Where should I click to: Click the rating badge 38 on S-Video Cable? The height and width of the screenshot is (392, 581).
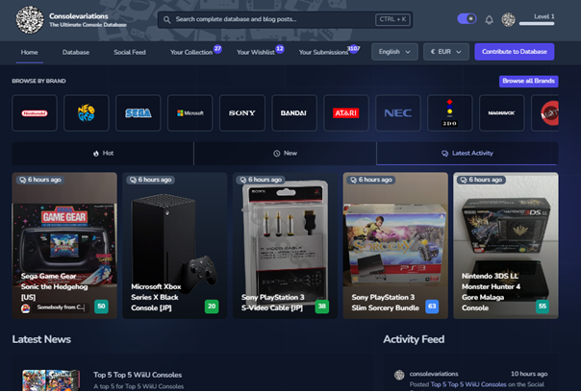[x=322, y=306]
